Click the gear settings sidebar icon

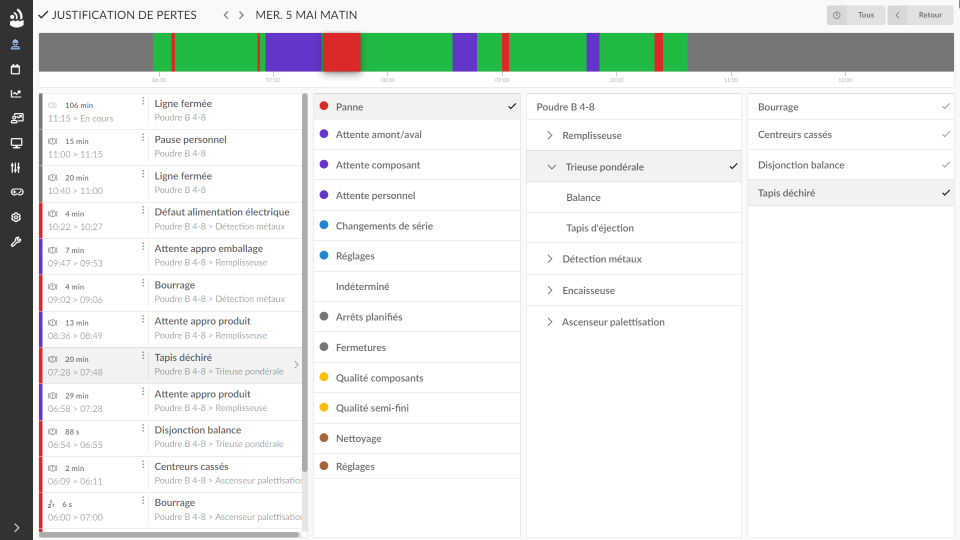[x=16, y=217]
